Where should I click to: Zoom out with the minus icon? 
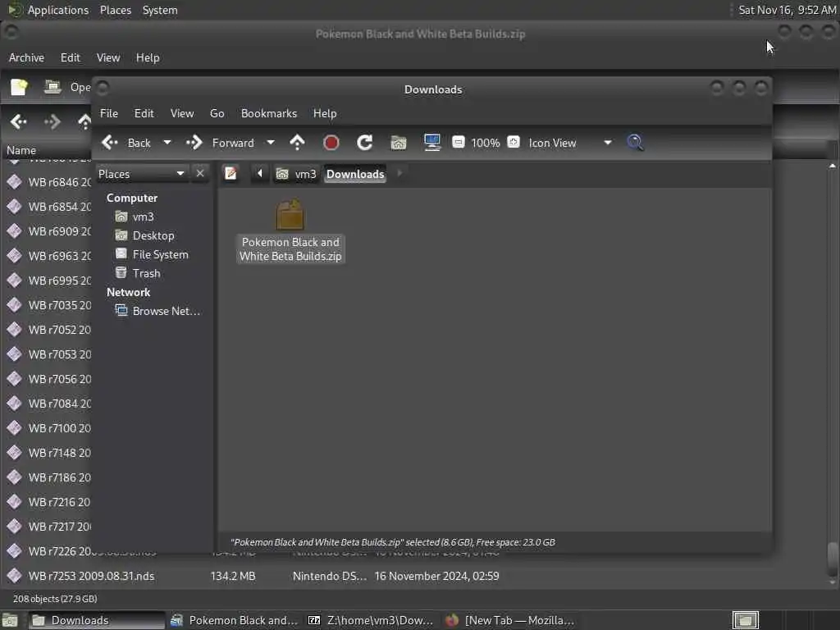[x=458, y=142]
